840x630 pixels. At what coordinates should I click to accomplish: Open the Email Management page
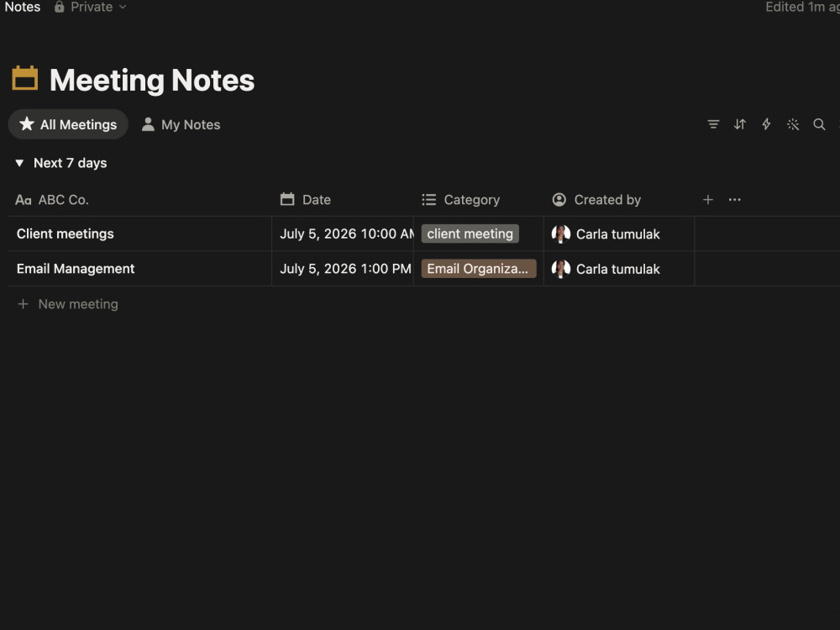pos(76,269)
